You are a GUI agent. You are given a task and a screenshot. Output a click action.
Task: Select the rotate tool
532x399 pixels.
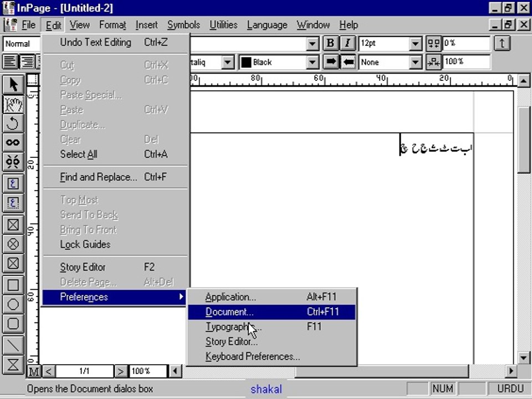click(x=13, y=123)
